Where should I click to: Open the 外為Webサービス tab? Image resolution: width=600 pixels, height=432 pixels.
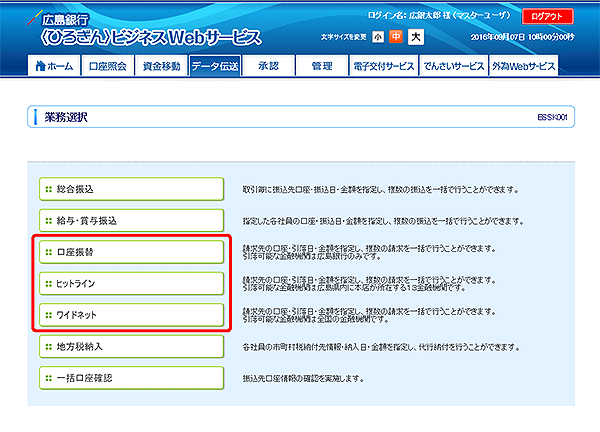[x=523, y=66]
